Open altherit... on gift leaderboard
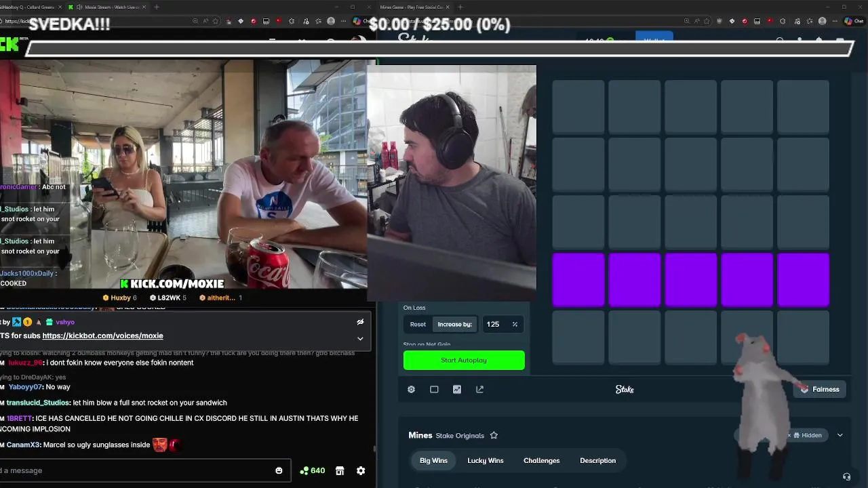The height and width of the screenshot is (488, 868). coord(220,298)
